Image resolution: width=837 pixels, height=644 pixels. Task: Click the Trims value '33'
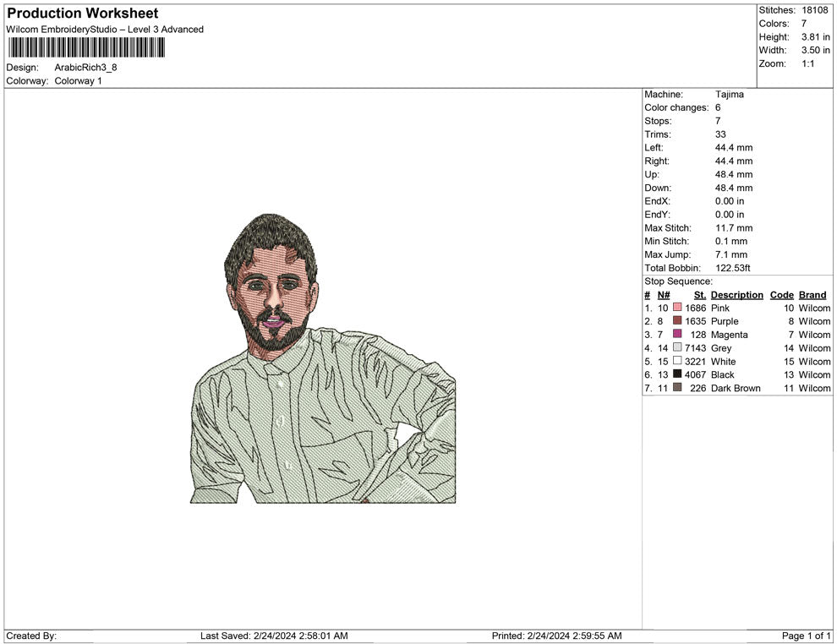click(720, 134)
